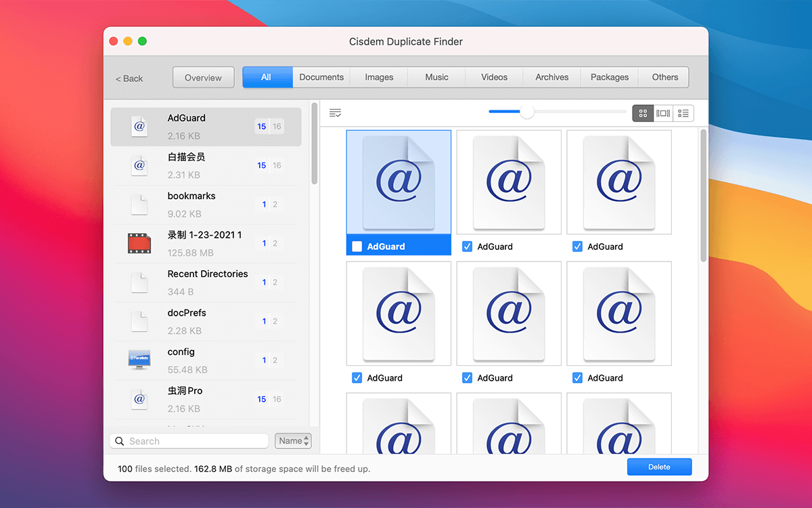Select the docPrefs duplicate group

[206, 322]
